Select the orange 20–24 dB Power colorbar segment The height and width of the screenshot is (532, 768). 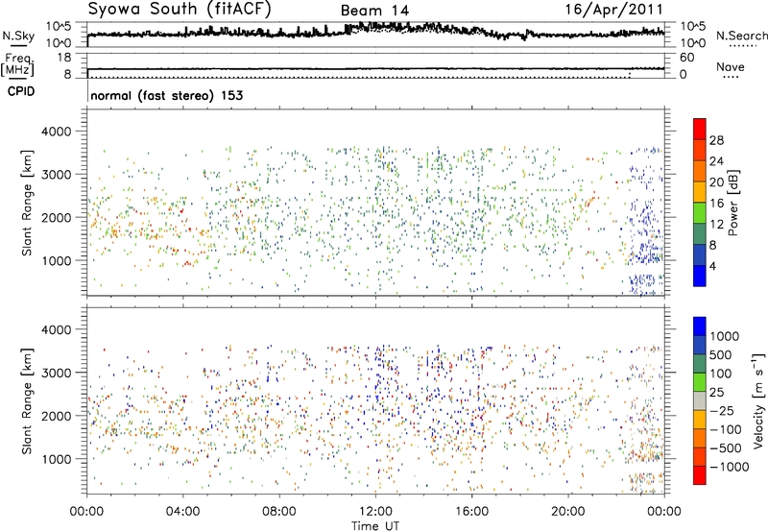[700, 171]
